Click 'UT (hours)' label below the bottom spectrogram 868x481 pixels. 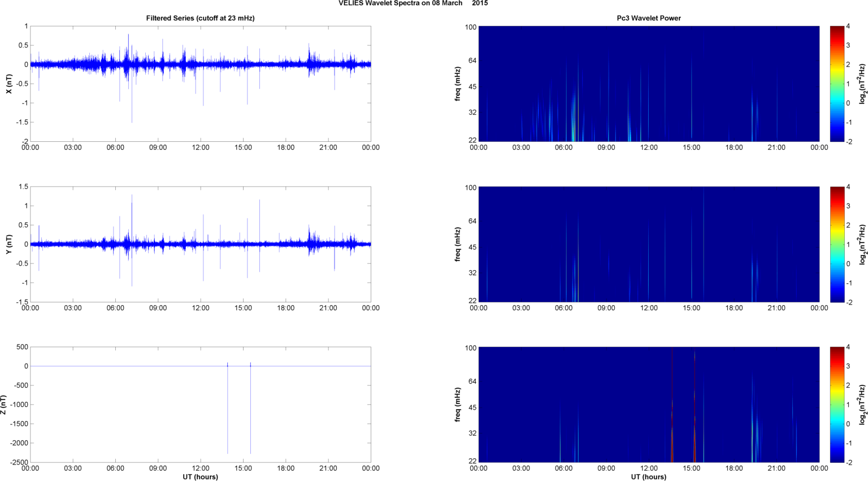pos(649,477)
